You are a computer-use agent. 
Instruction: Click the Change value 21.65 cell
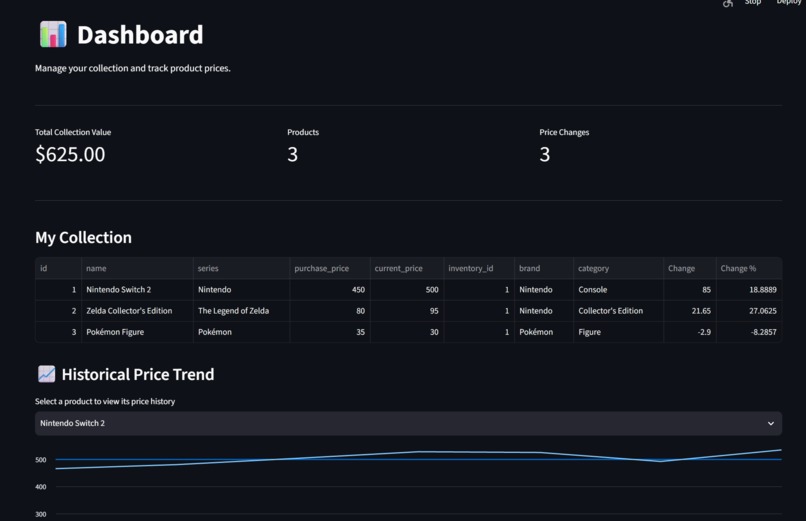[x=689, y=311]
